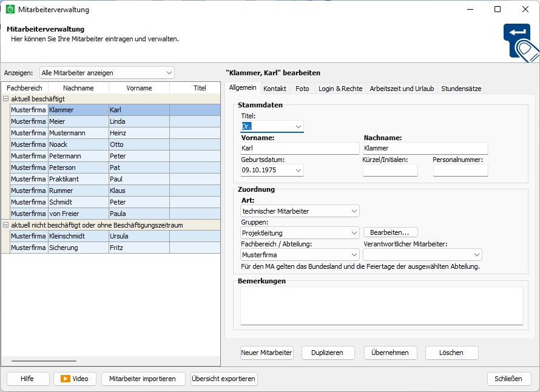Open the Login & Rechte tab
The image size is (540, 392).
340,89
